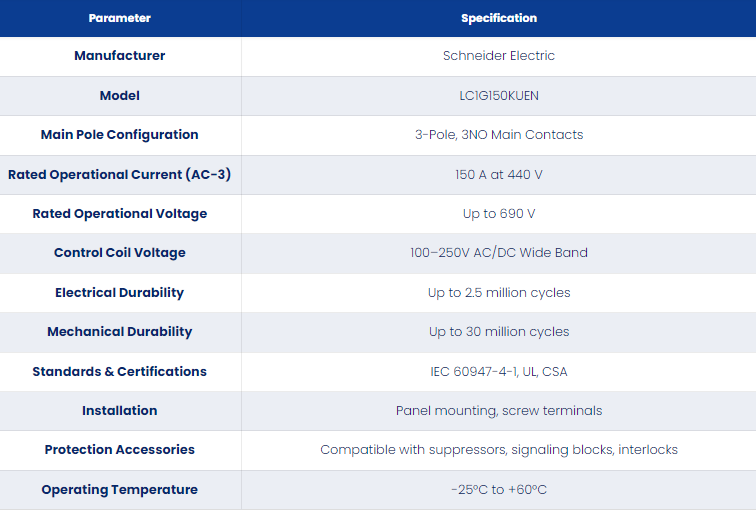
Task: Select the Installation parameter label
Action: coord(120,411)
